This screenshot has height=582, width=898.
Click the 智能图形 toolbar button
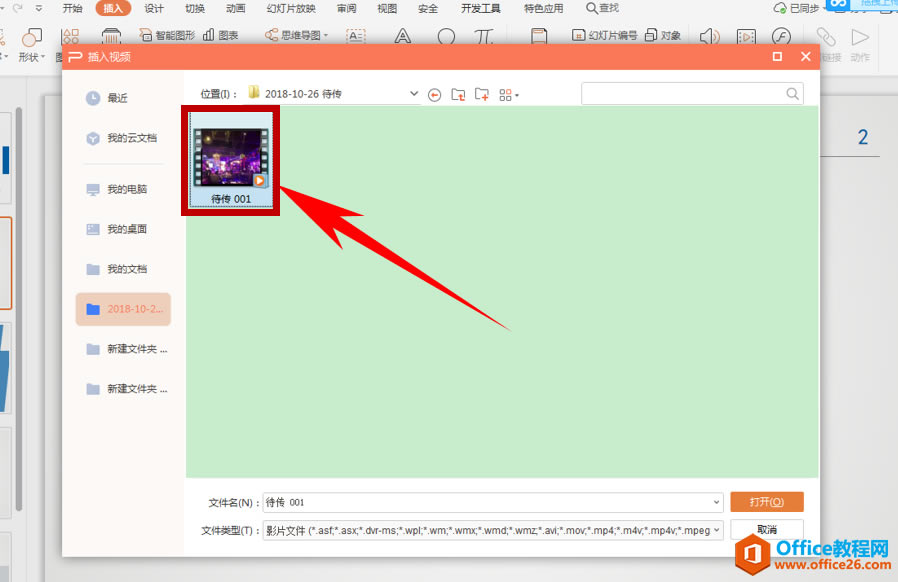pos(167,36)
